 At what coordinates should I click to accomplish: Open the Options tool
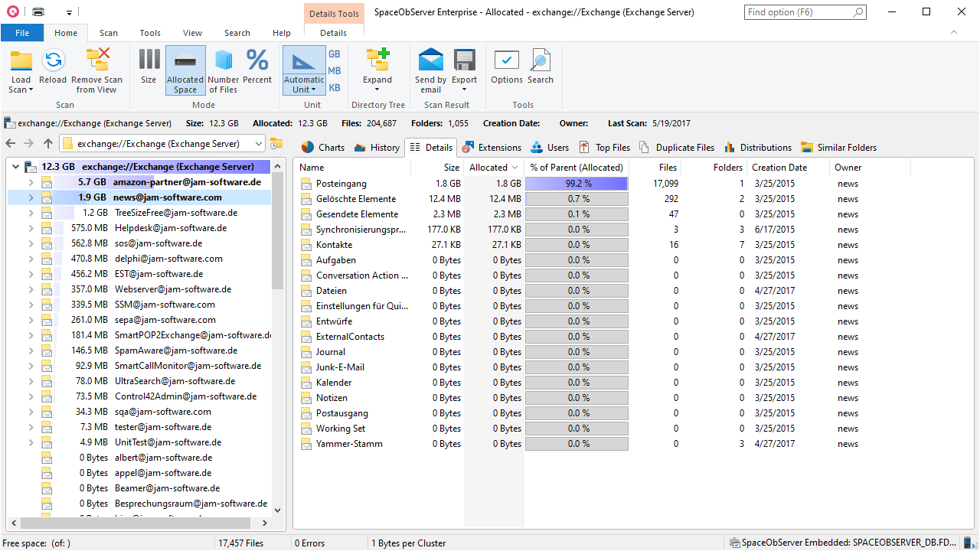pyautogui.click(x=507, y=66)
